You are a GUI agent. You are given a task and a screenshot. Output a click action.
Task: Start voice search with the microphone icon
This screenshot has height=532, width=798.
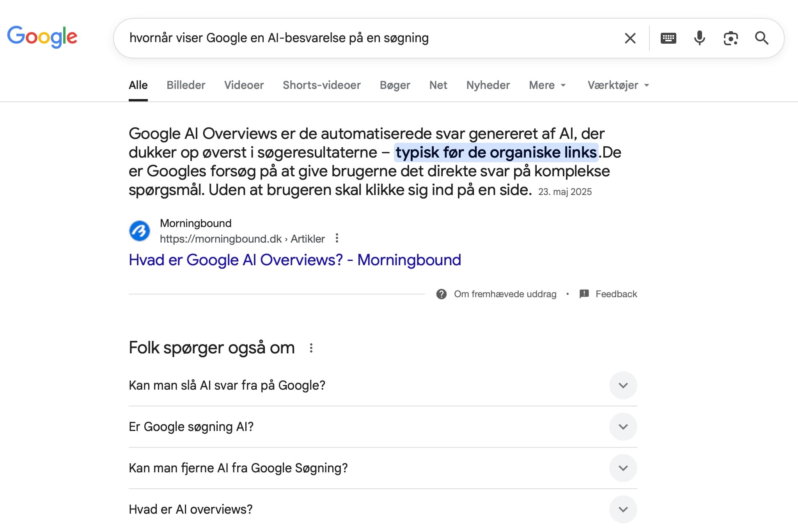tap(699, 38)
